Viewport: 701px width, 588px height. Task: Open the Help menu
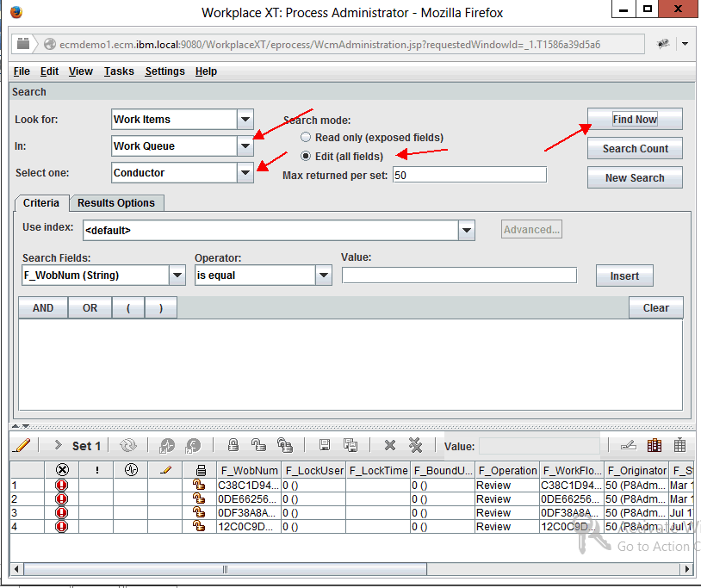coord(206,71)
